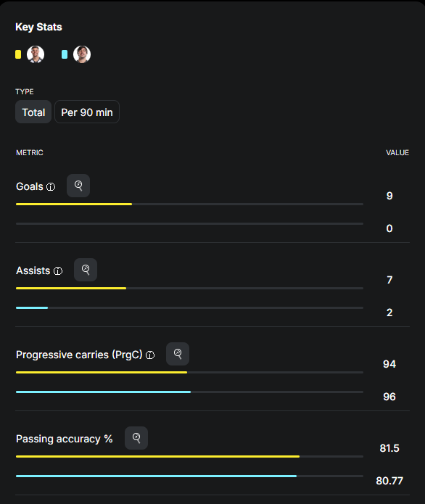The height and width of the screenshot is (504, 425).
Task: Click the cyan Assists progress bar
Action: coord(32,308)
